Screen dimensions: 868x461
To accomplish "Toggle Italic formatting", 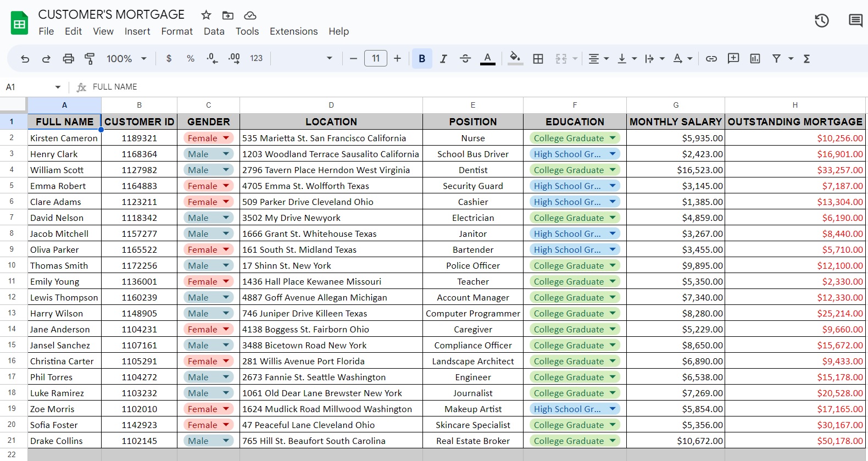I will pos(443,59).
